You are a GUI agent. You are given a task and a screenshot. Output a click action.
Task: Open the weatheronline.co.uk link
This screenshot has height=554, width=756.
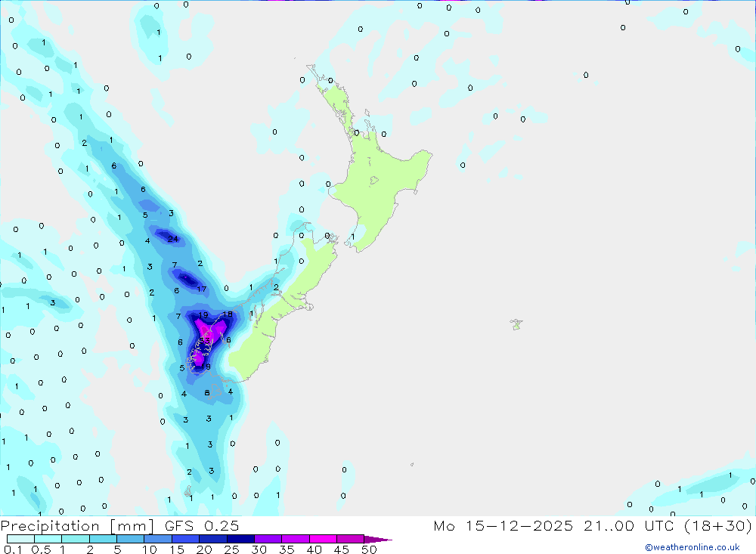pyautogui.click(x=692, y=547)
